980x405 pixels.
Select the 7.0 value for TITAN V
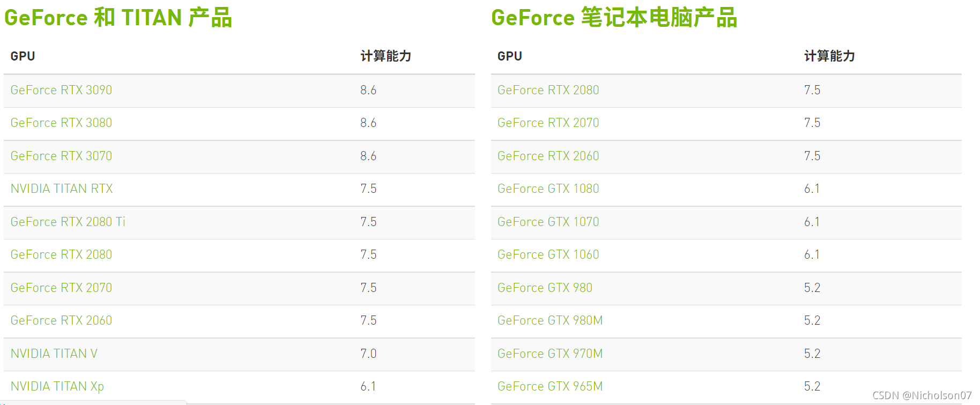(x=368, y=354)
